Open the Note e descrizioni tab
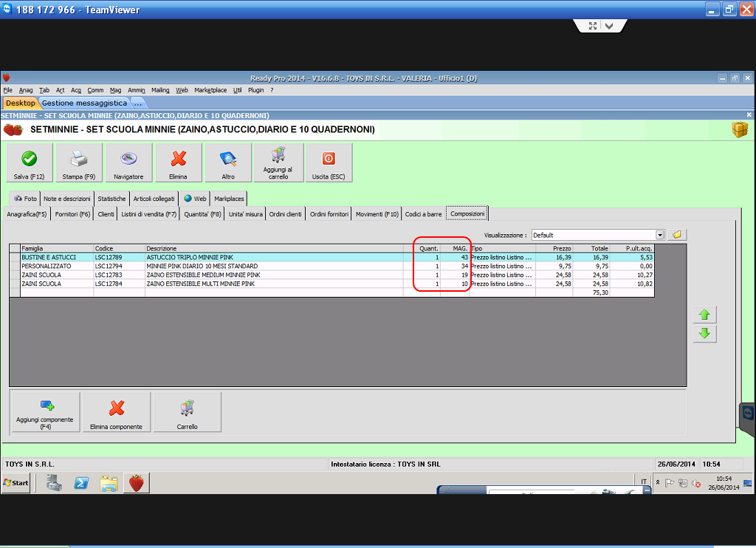Viewport: 756px width, 548px height. (67, 199)
